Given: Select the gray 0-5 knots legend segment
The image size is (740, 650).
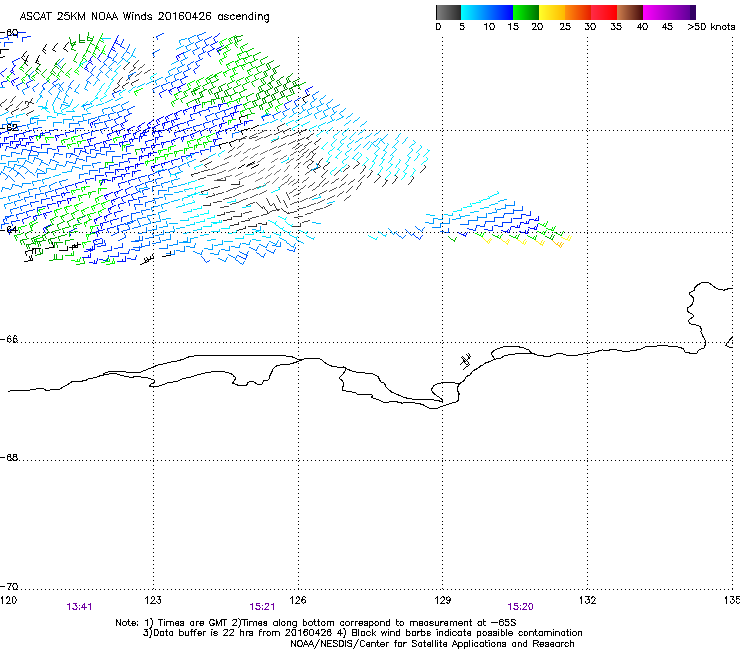Looking at the screenshot, I should click(x=448, y=12).
